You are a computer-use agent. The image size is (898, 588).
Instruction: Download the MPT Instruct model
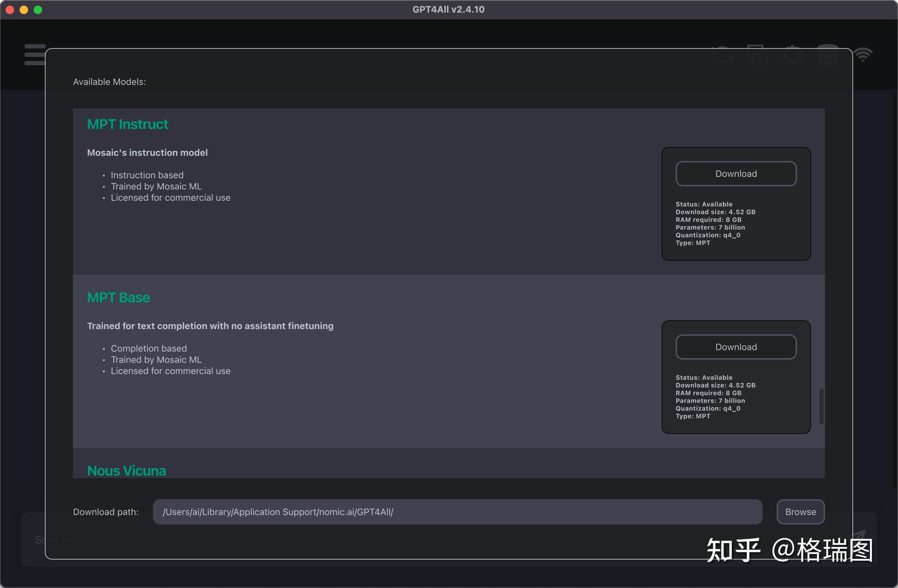[736, 174]
